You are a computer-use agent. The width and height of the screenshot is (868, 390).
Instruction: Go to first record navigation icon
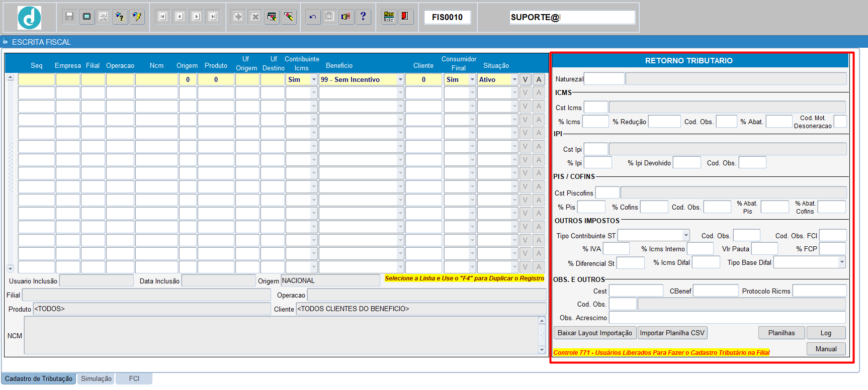point(162,17)
